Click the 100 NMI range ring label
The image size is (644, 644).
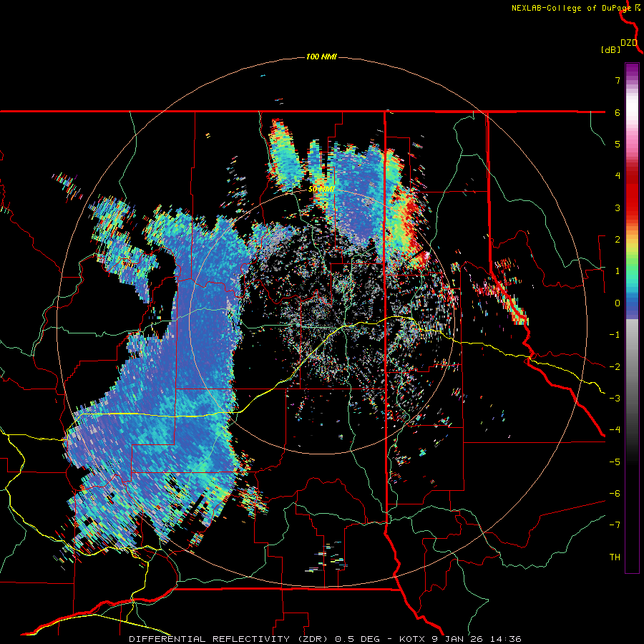pos(321,57)
